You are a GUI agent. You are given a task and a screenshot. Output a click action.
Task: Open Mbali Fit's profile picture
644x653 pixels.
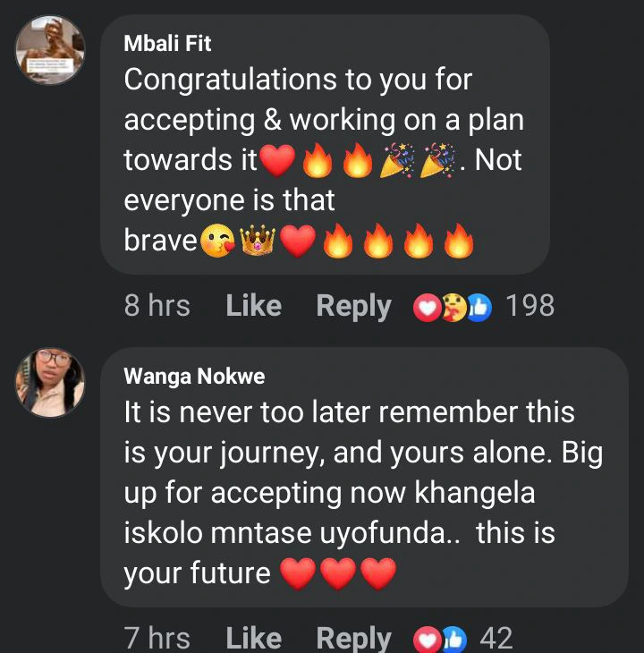(x=50, y=50)
